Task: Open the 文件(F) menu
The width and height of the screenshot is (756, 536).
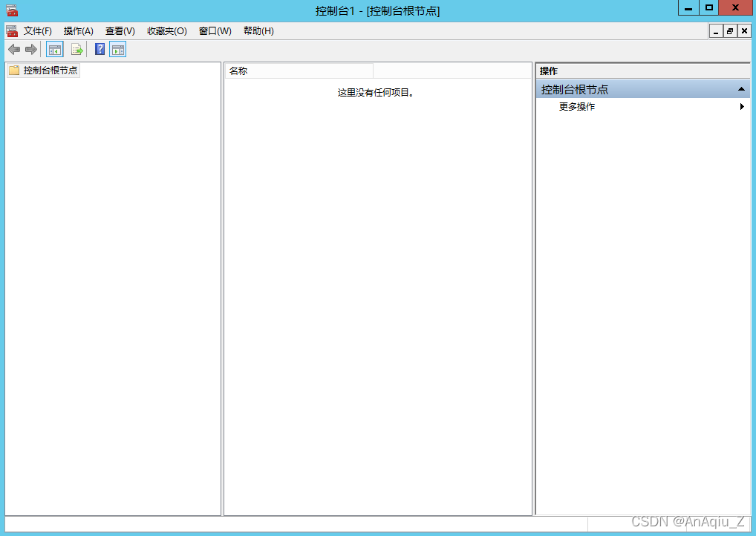Action: 37,30
